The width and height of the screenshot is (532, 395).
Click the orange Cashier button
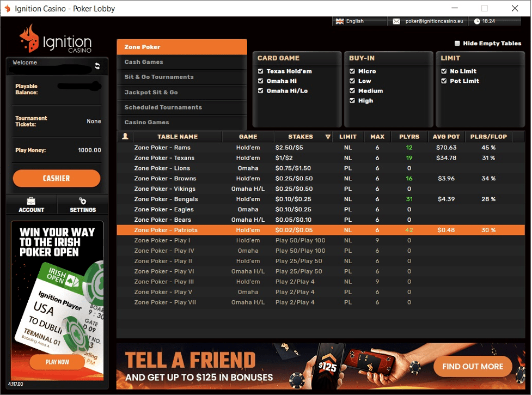tap(57, 178)
